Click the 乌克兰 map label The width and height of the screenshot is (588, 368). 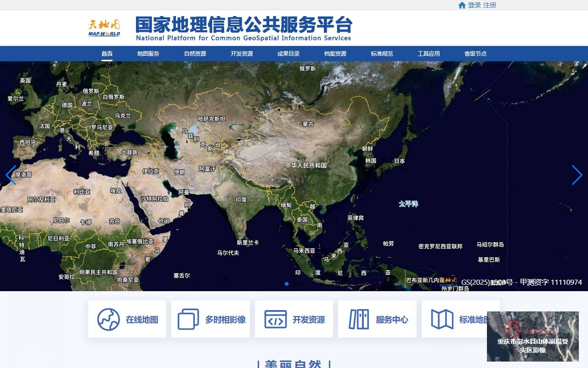(x=123, y=116)
